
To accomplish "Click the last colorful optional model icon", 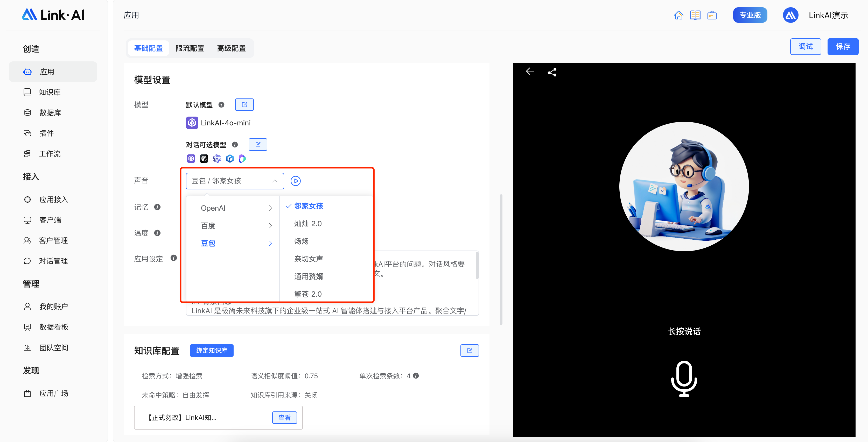I will pos(242,158).
